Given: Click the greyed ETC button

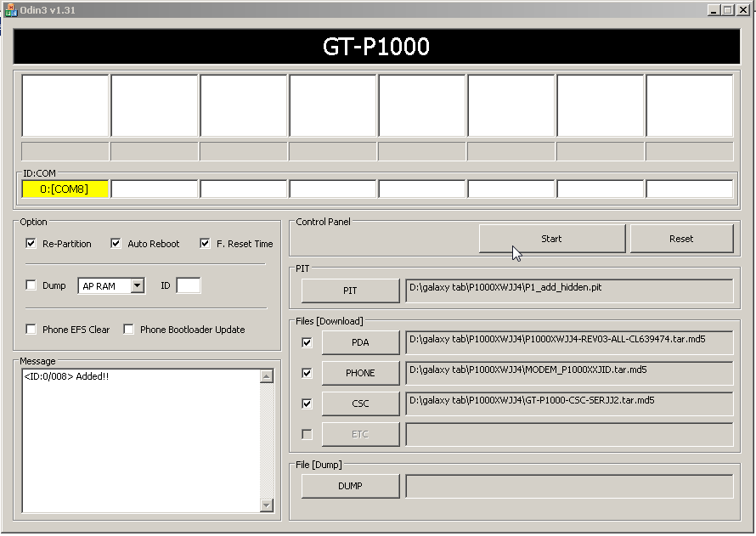Looking at the screenshot, I should pos(361,434).
